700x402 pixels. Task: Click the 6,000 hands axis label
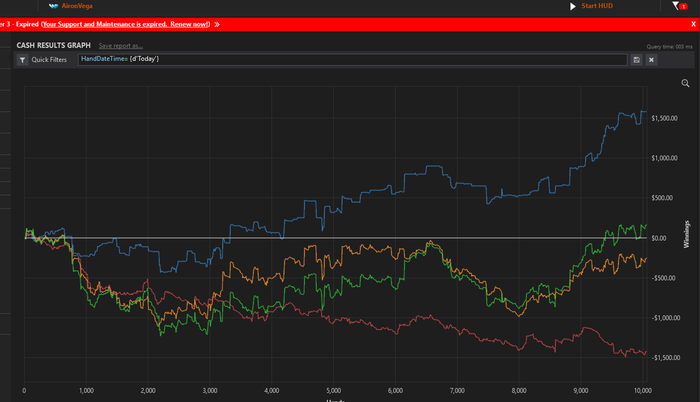tap(396, 390)
